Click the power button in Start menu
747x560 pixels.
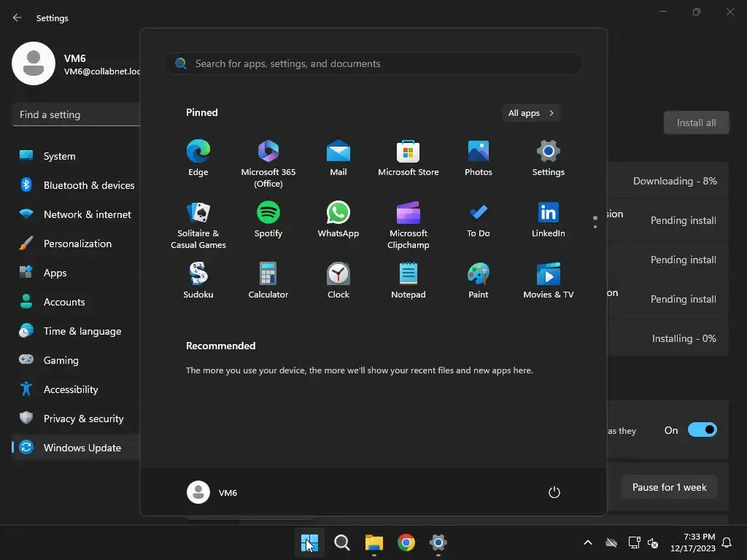coord(554,492)
